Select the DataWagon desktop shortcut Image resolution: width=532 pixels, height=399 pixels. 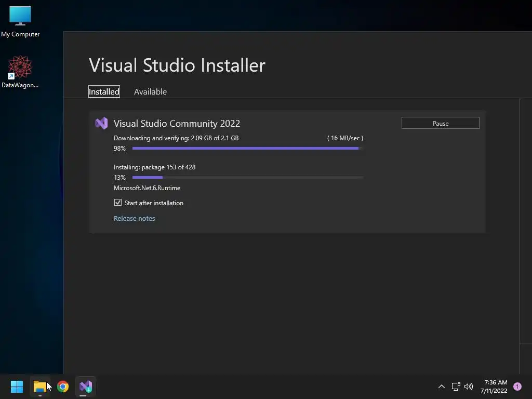20,72
